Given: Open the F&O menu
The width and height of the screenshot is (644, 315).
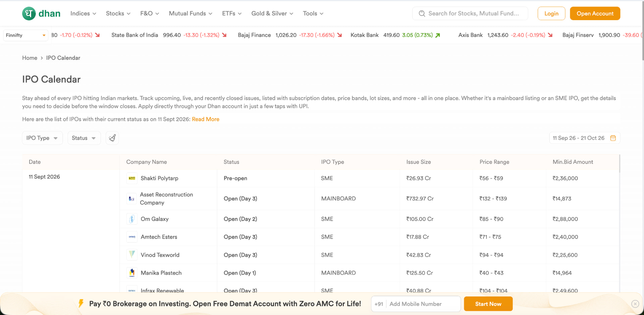Looking at the screenshot, I should 150,13.
